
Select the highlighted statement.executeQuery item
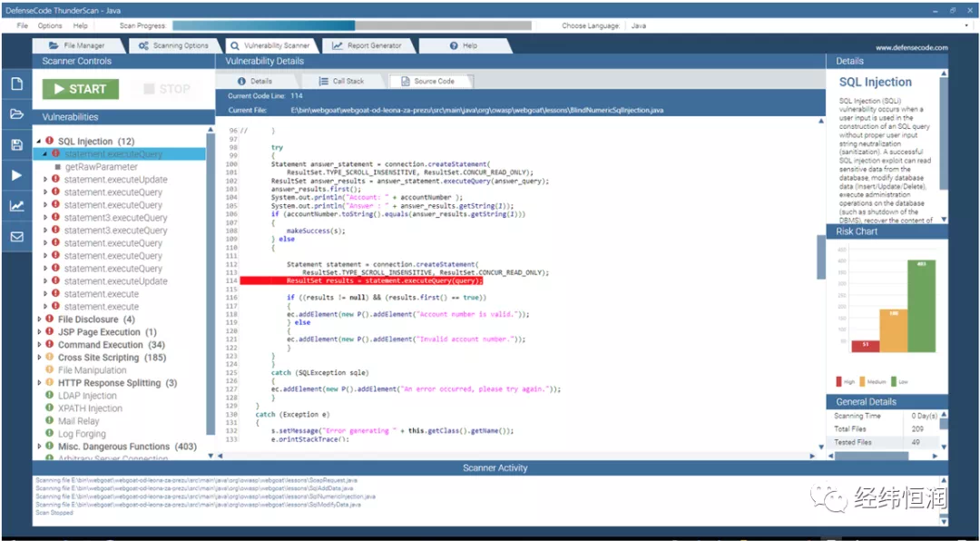coord(120,153)
